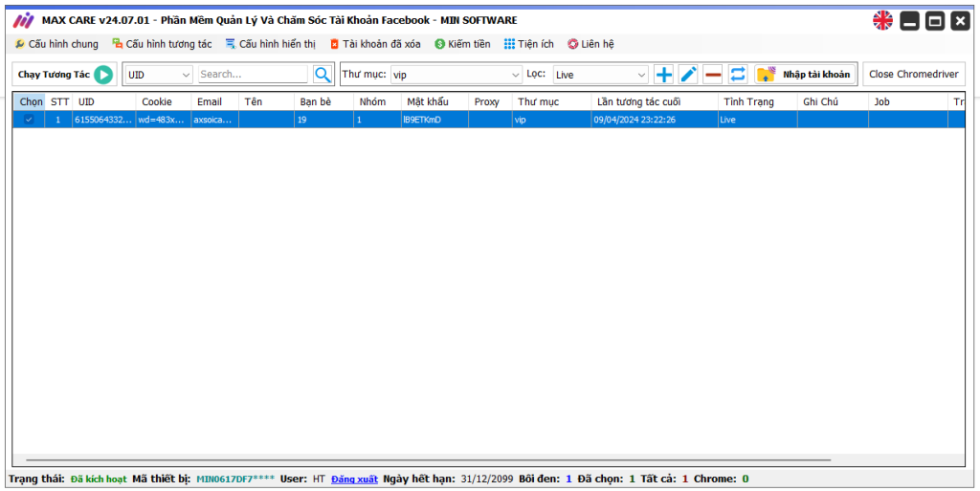Expand the Thư mục vip dropdown
The height and width of the screenshot is (491, 980).
point(457,75)
